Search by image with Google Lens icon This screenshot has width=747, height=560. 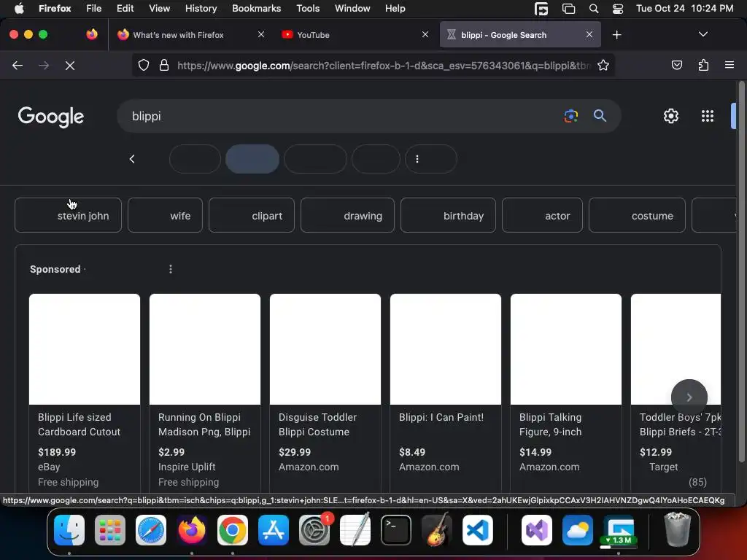point(570,116)
